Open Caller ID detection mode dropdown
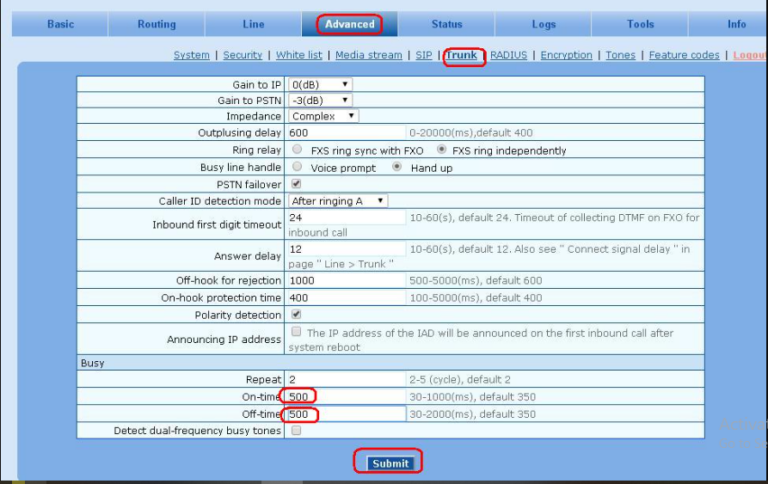Viewport: 768px width, 484px height. pyautogui.click(x=338, y=201)
